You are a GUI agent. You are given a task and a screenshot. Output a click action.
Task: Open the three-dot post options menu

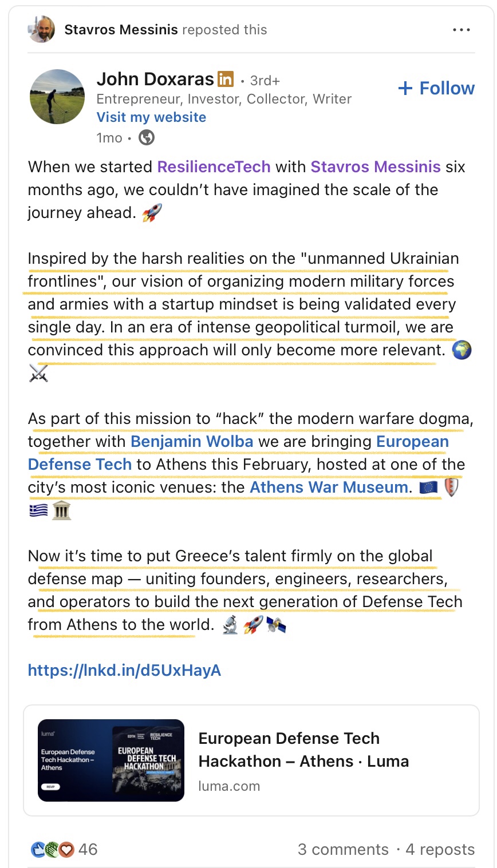(461, 30)
